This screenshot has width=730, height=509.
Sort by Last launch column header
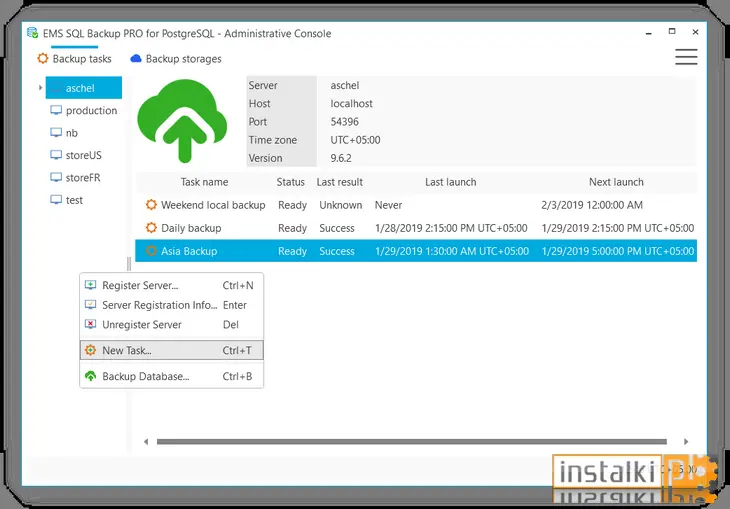(x=451, y=182)
